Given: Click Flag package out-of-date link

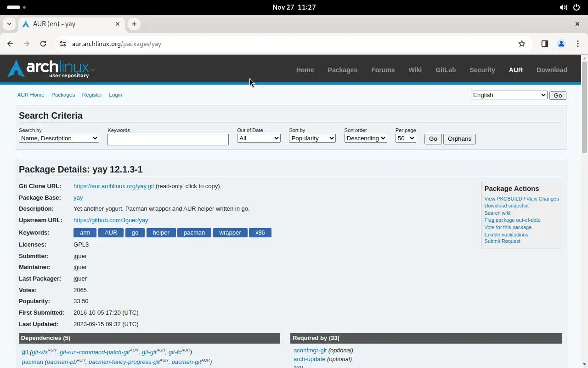Looking at the screenshot, I should click(x=512, y=220).
